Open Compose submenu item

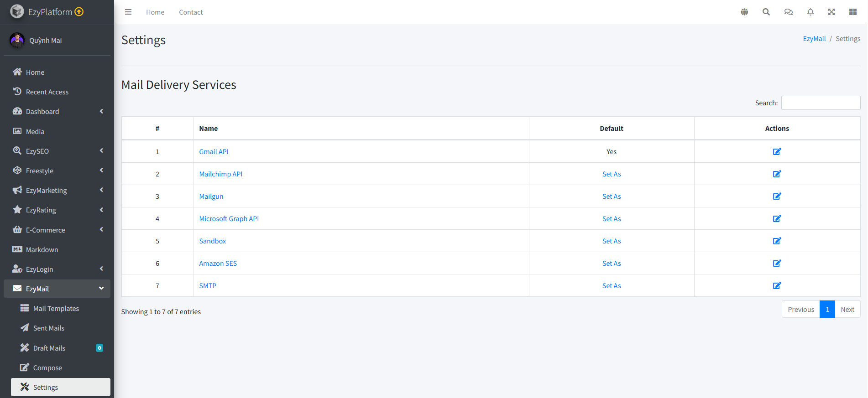tap(61, 367)
